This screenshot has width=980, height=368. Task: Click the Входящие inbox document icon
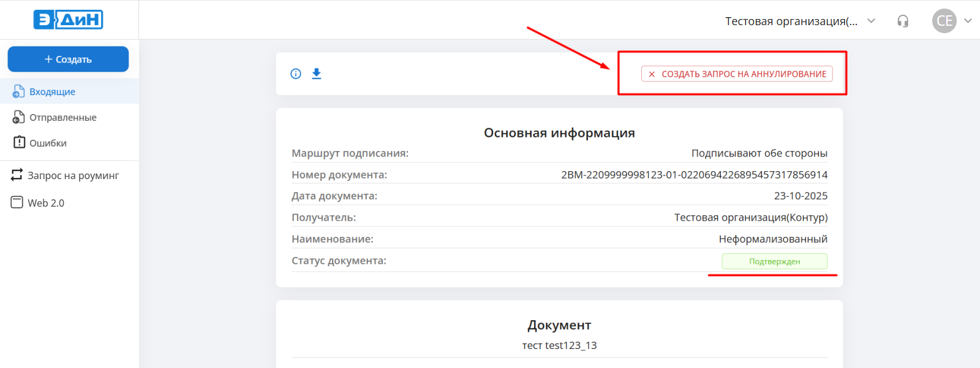pos(19,91)
